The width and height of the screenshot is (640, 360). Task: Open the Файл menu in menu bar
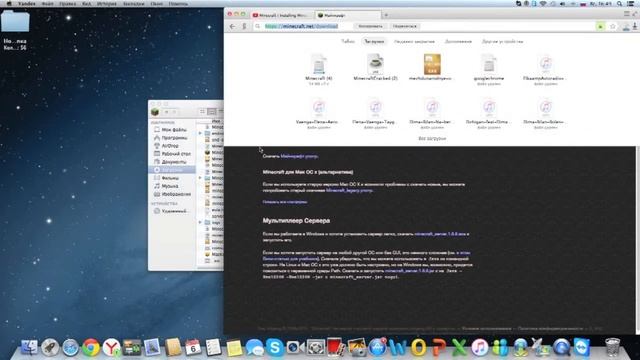click(x=47, y=3)
